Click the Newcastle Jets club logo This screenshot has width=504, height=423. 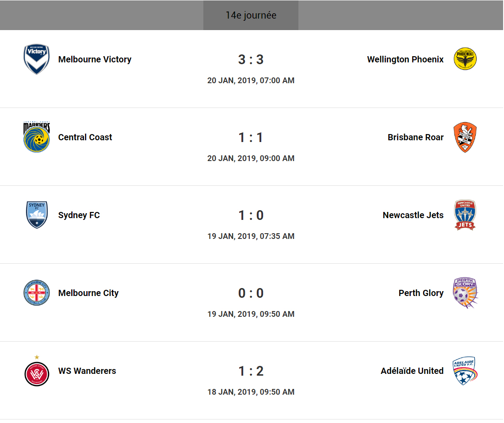pyautogui.click(x=465, y=215)
